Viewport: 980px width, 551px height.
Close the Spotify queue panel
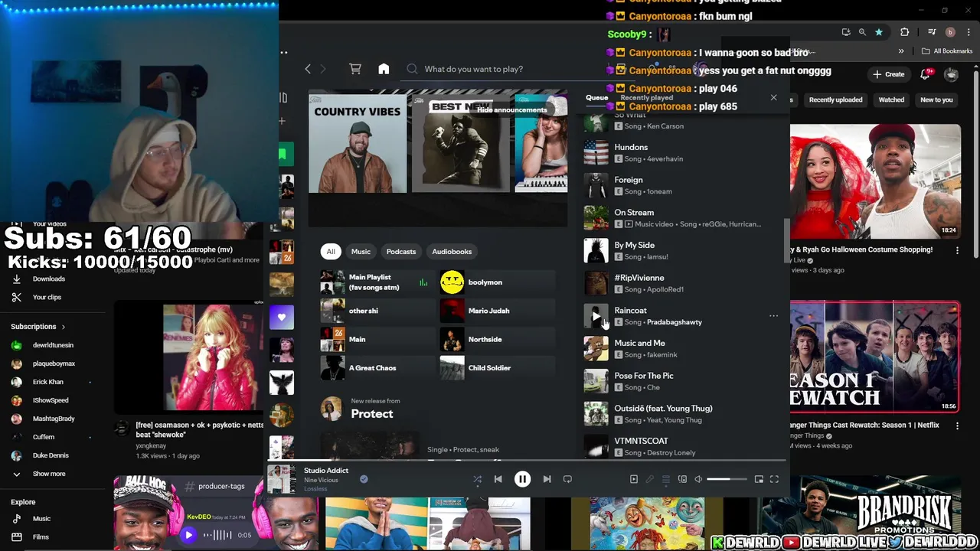773,98
